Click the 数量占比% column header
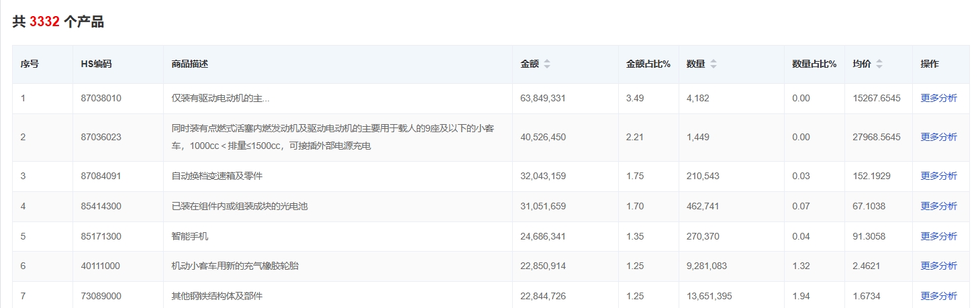Viewport: 980px width, 308px height. (x=814, y=64)
